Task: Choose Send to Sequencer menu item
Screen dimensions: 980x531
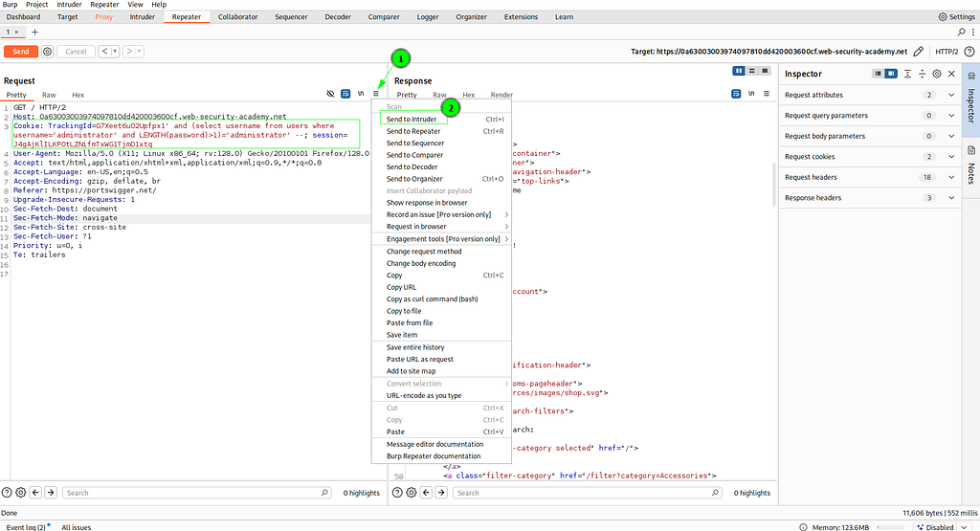Action: [x=415, y=144]
